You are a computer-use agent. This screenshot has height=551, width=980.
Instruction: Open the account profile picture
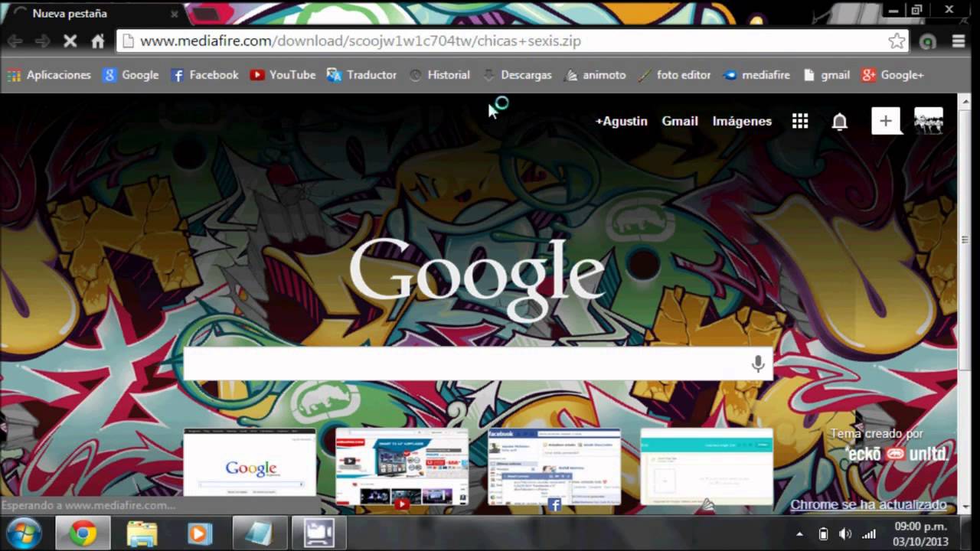(929, 121)
